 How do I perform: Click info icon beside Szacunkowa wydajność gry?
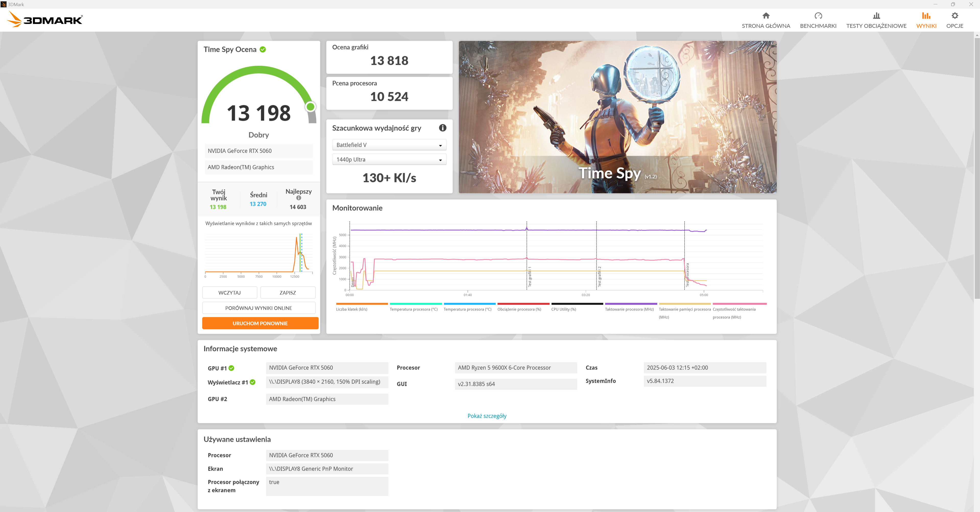(x=443, y=128)
